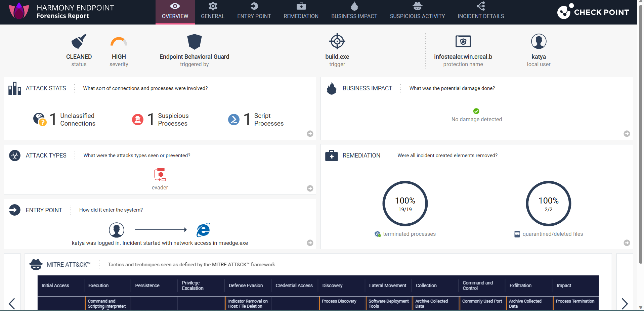The height and width of the screenshot is (311, 644).
Task: Go to previous MITRE ATT&CK panel
Action: [12, 304]
